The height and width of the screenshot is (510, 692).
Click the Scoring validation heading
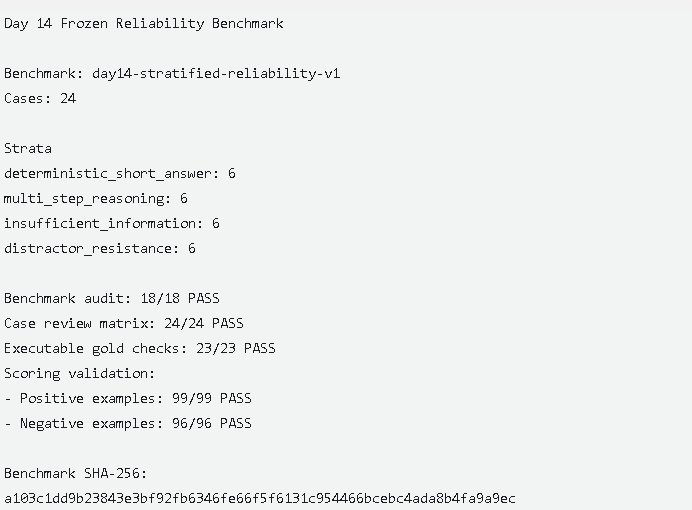tap(80, 374)
